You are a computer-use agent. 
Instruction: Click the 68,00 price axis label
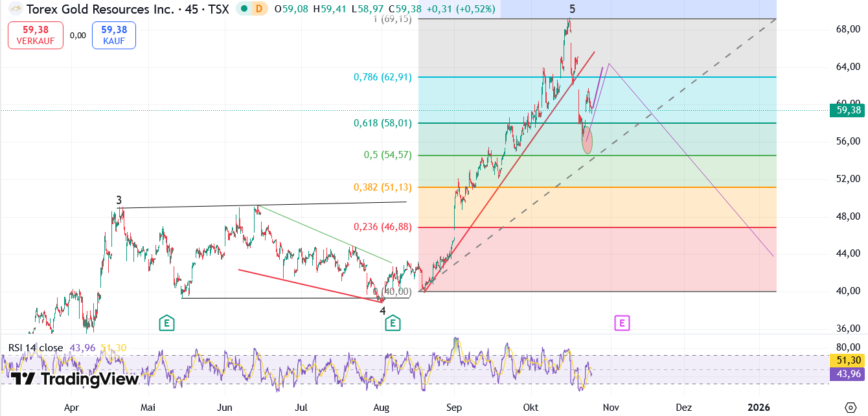coord(848,29)
